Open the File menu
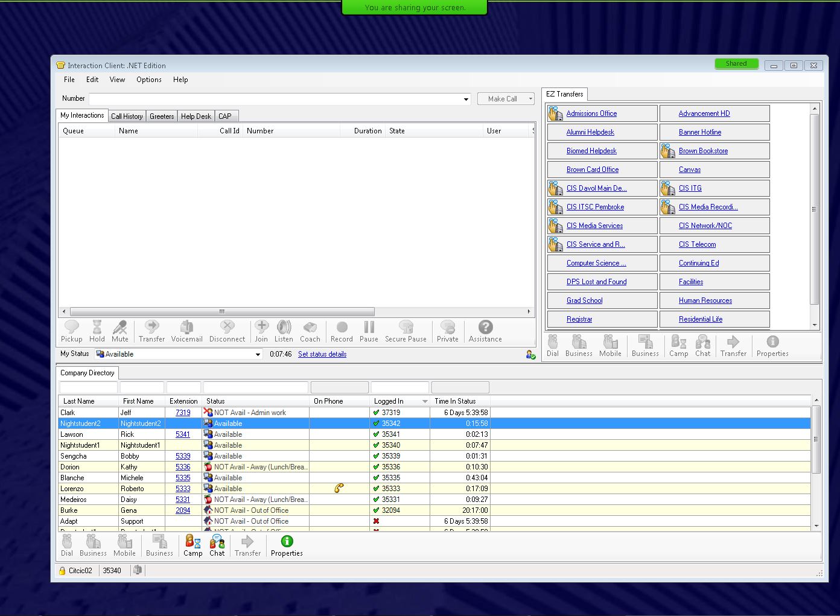This screenshot has width=840, height=616. (69, 80)
